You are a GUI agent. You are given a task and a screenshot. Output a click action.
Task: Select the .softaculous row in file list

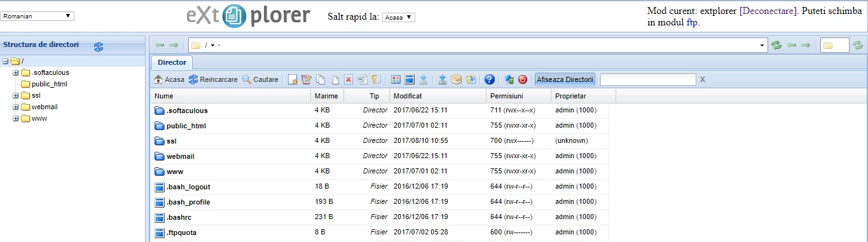(x=380, y=111)
